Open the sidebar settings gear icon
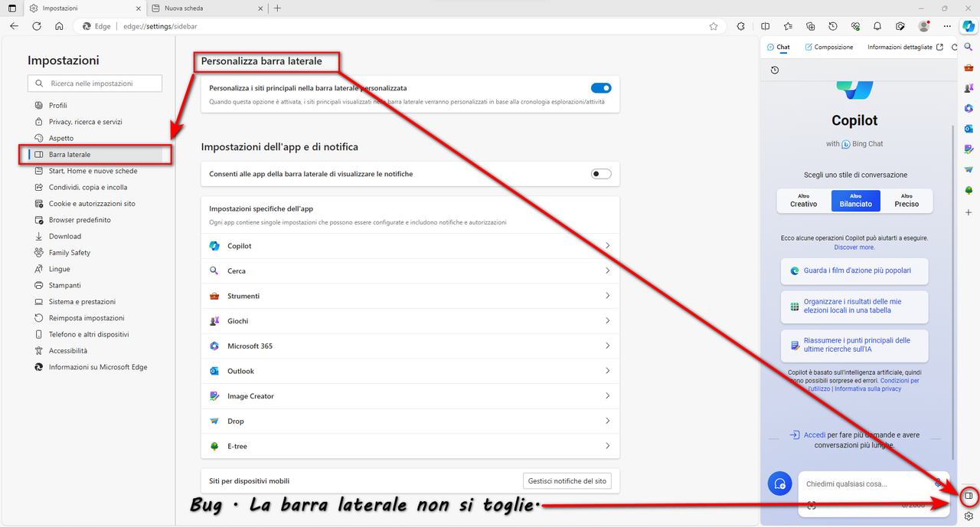The image size is (980, 528). (x=969, y=516)
